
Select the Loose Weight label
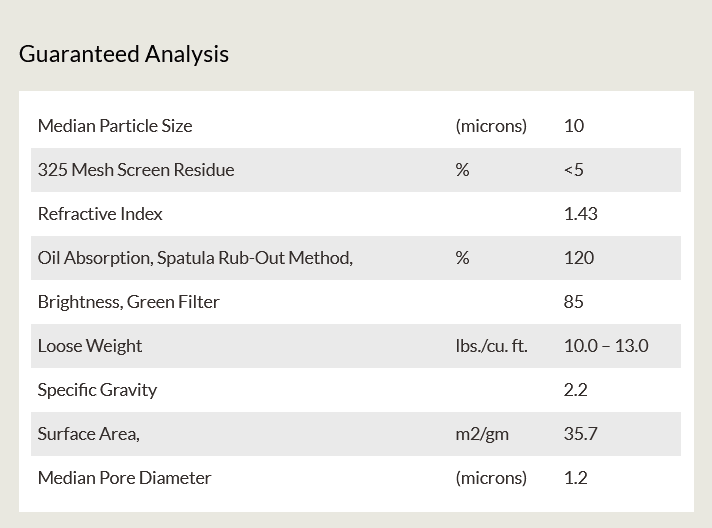(x=90, y=346)
